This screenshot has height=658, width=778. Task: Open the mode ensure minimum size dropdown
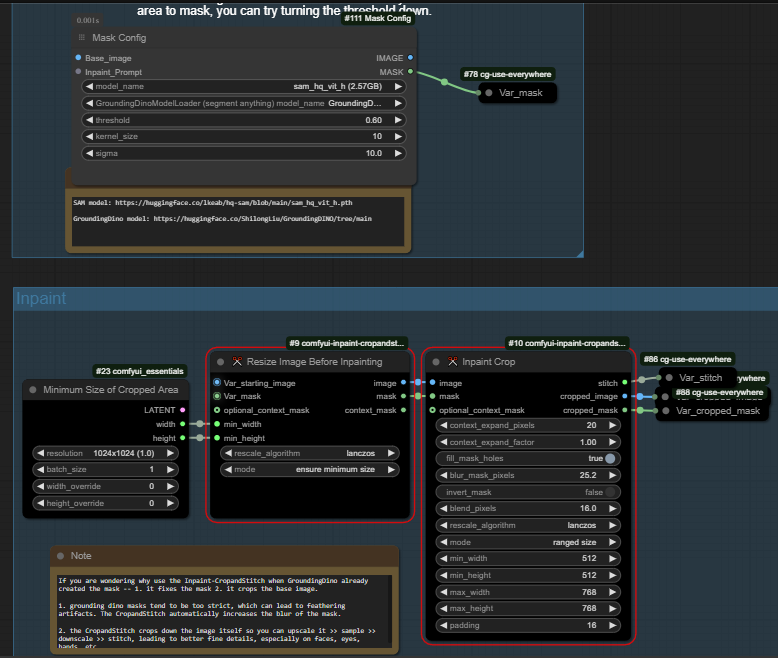click(x=310, y=469)
